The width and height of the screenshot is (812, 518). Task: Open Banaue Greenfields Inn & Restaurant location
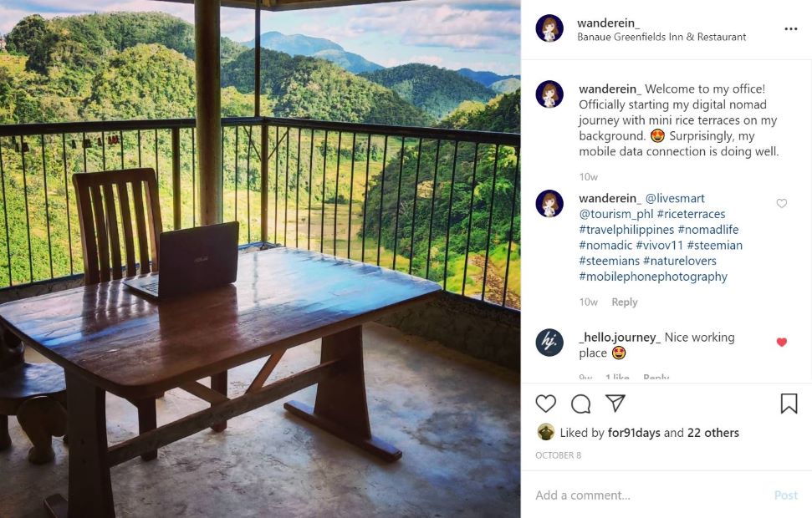661,37
